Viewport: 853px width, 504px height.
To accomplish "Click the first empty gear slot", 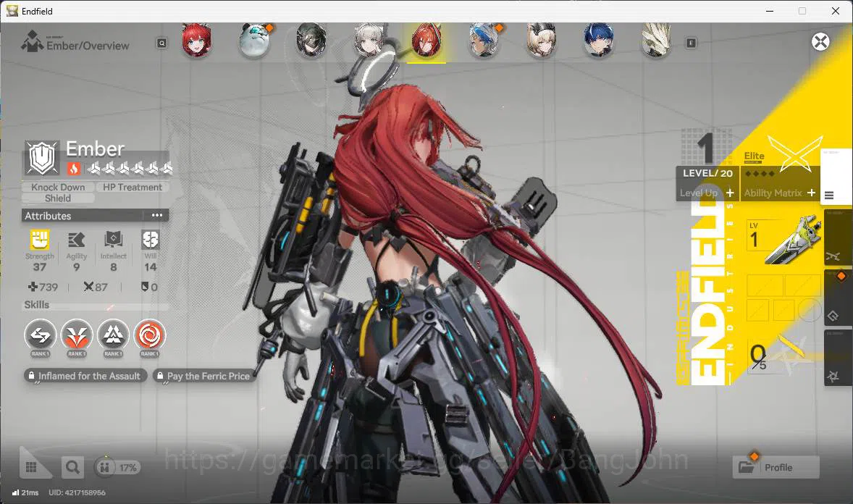I will [x=765, y=286].
